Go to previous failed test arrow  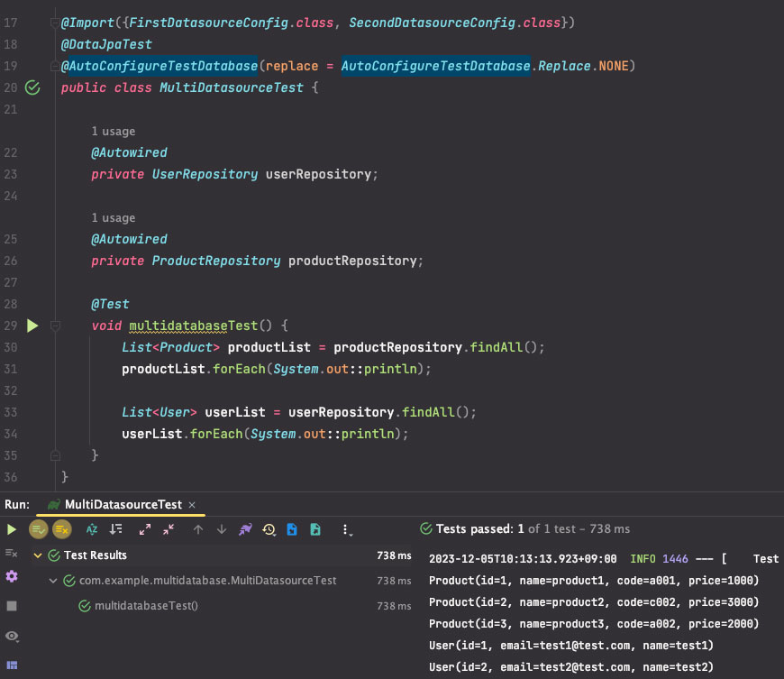(x=198, y=529)
